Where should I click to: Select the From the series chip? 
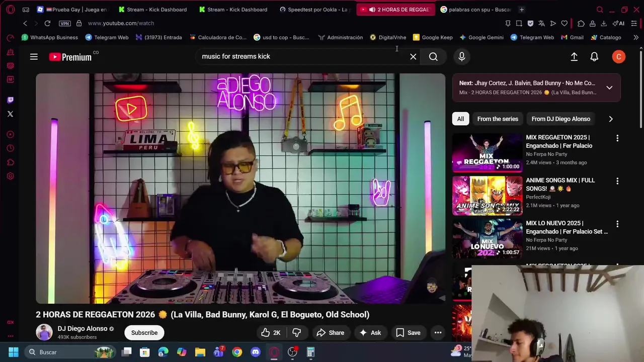[x=498, y=119]
